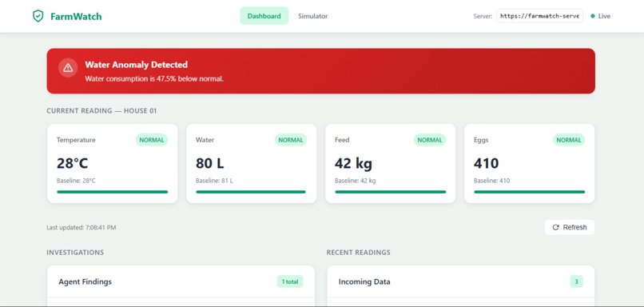
Task: Click the Feed card NORMAL badge
Action: point(430,140)
